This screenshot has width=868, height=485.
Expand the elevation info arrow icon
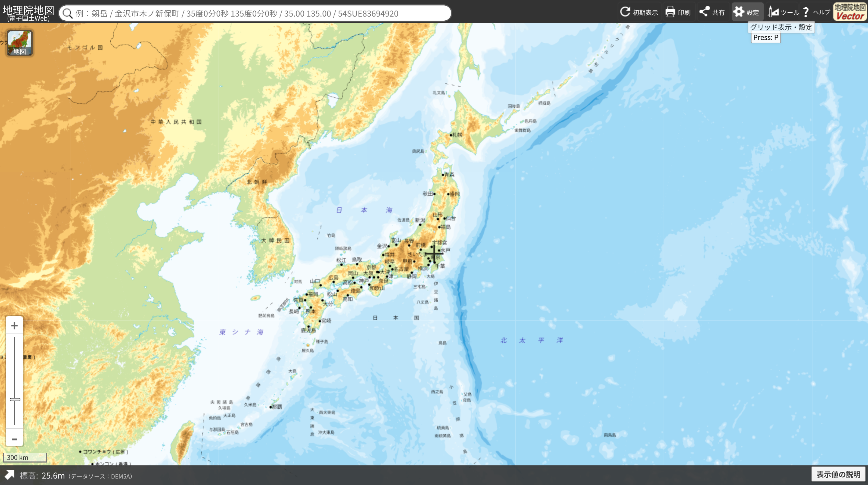[10, 475]
